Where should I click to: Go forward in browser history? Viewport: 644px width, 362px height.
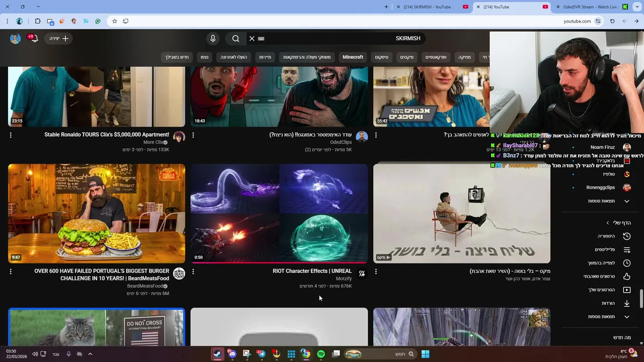pos(624,21)
